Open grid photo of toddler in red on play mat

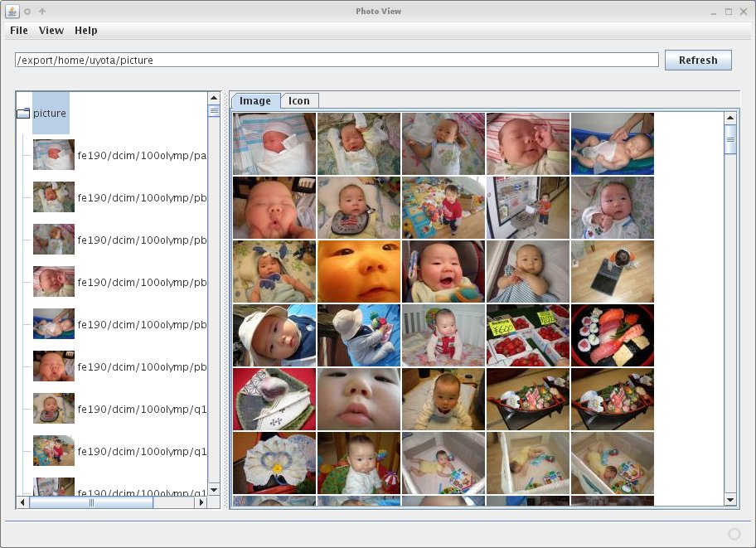pos(443,207)
